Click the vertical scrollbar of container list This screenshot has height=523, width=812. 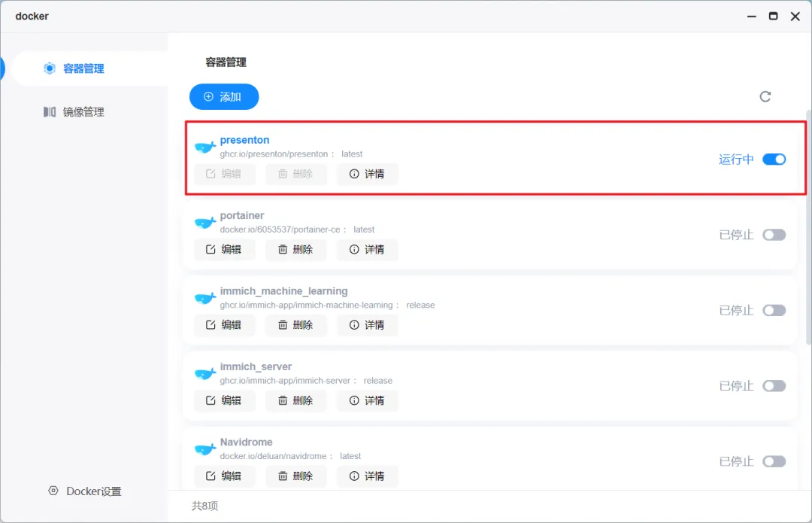pyautogui.click(x=808, y=227)
